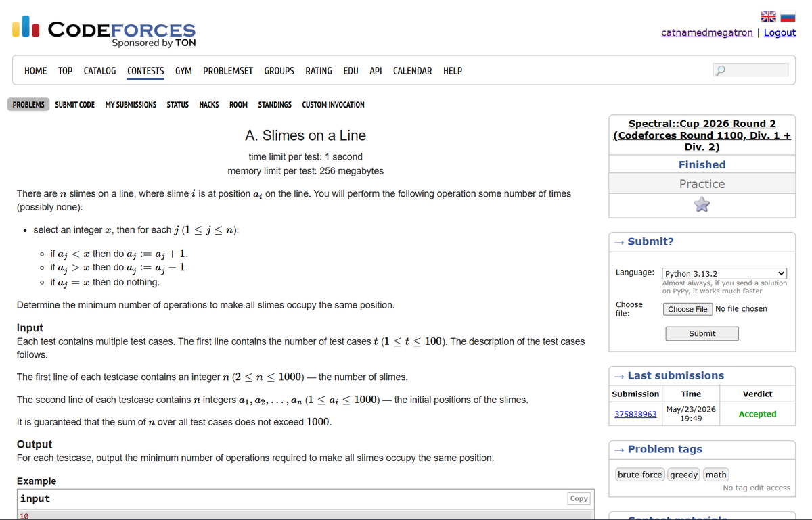Open CATALOG in the main menu

[x=99, y=71]
